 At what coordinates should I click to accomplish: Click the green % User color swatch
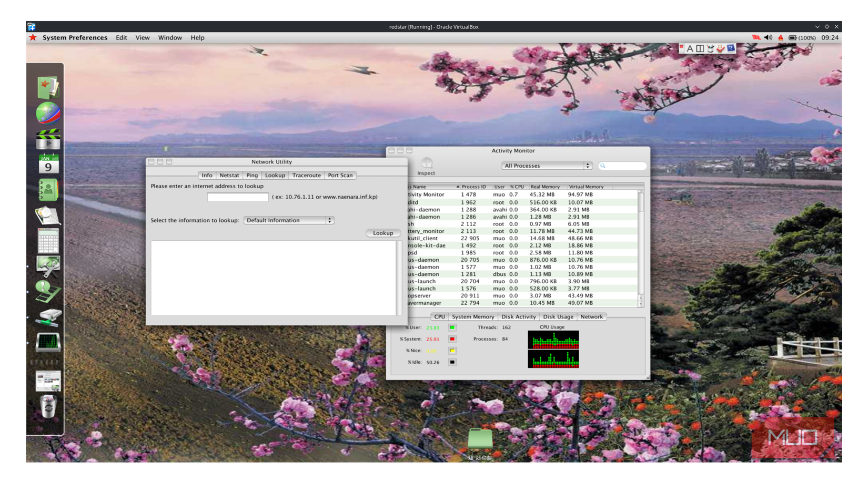click(452, 327)
